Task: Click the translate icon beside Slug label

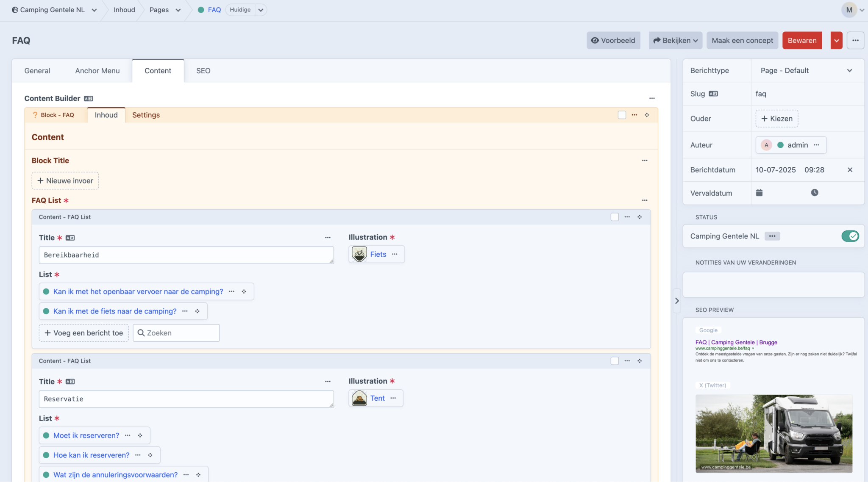Action: point(713,94)
